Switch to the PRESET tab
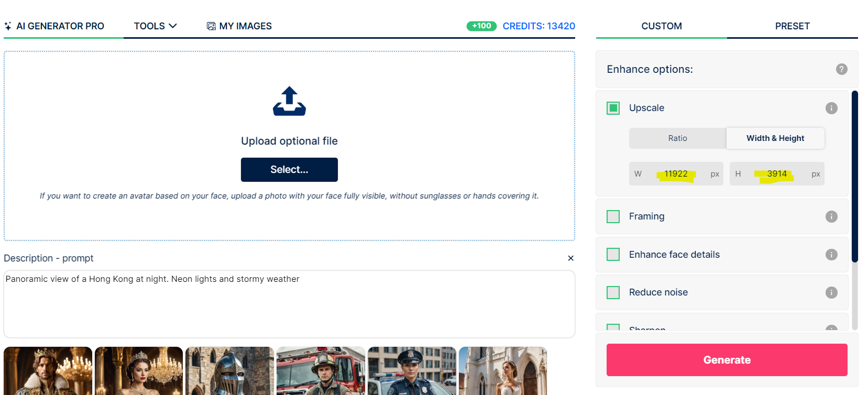 (x=792, y=26)
